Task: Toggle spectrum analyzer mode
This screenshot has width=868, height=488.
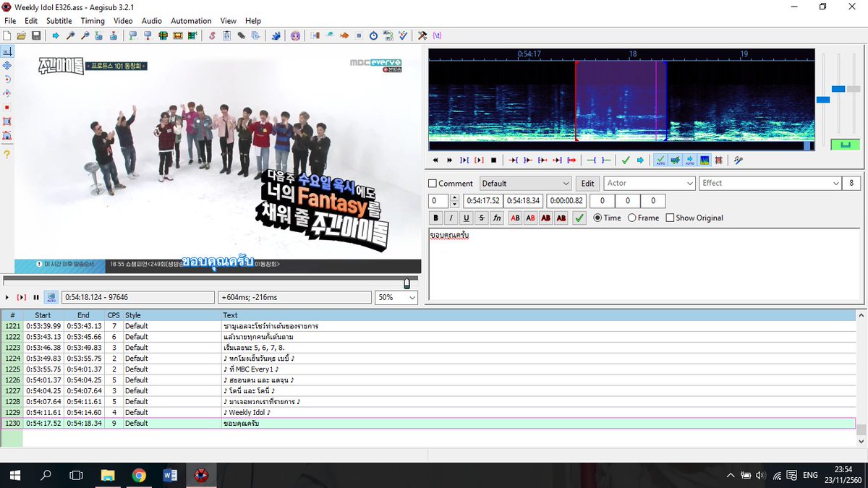Action: point(705,160)
